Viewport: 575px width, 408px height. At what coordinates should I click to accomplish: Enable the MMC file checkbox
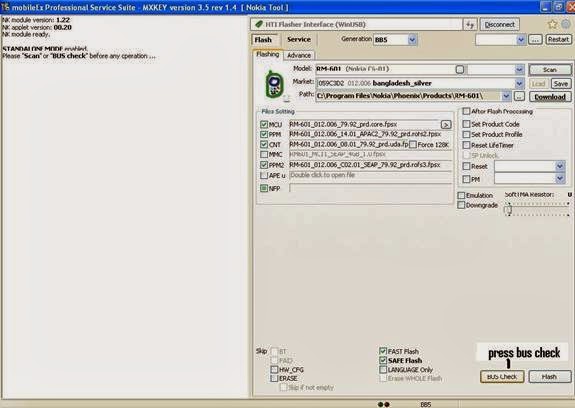(264, 155)
